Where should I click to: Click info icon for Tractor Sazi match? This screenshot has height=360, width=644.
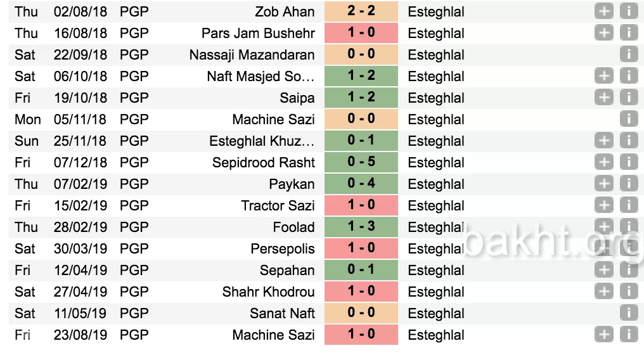pyautogui.click(x=628, y=205)
